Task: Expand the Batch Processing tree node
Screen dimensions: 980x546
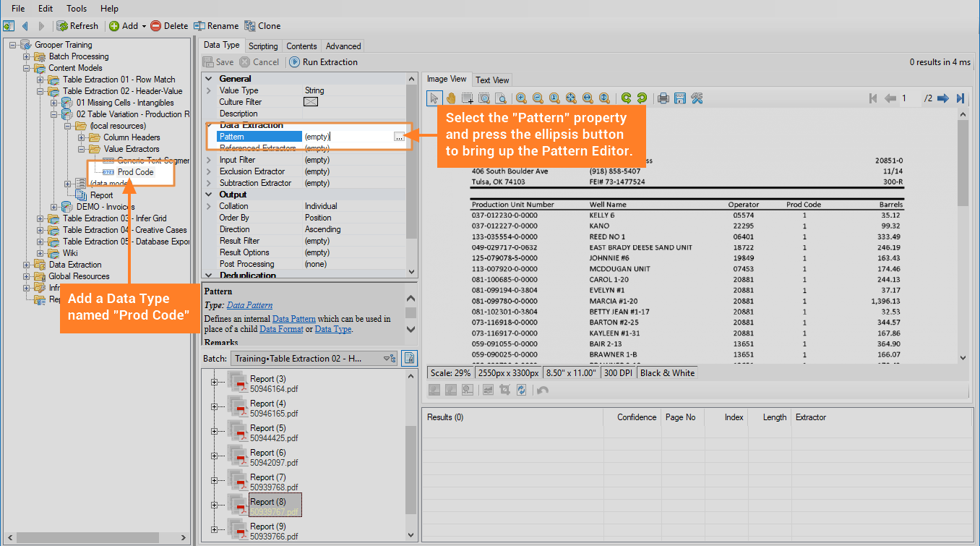Action: pos(27,56)
